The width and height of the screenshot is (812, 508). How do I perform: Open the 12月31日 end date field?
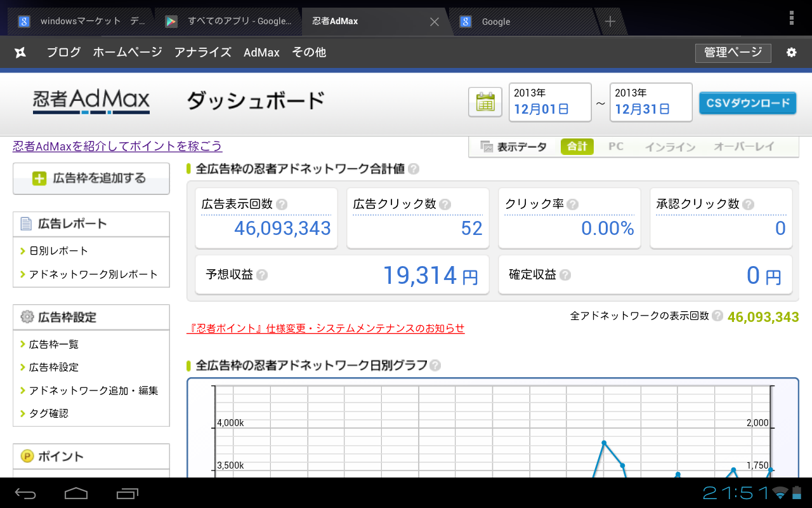(651, 102)
